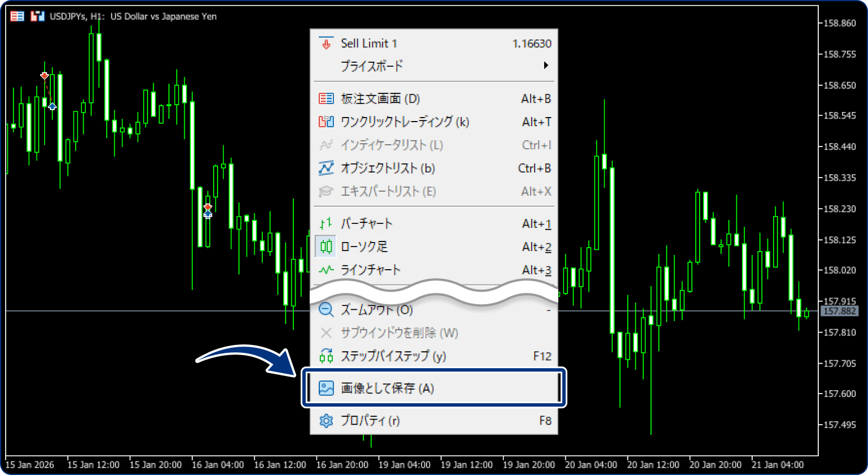Click the ズームアウト magnifier icon
The image size is (868, 475).
click(x=326, y=310)
